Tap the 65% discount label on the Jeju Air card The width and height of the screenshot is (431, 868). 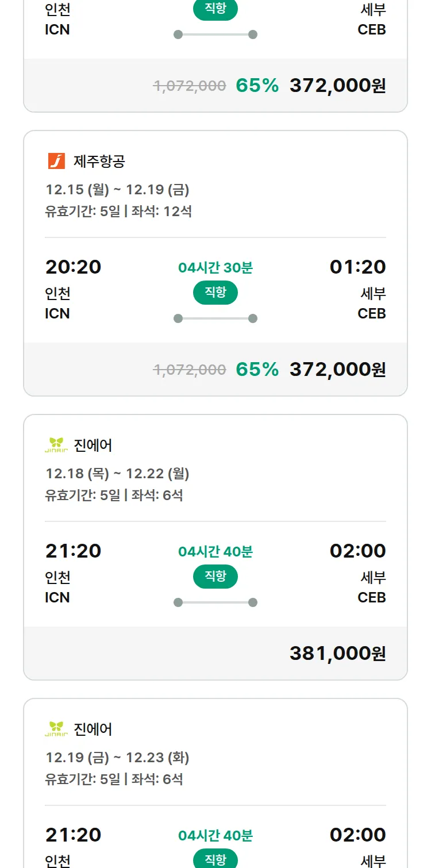pyautogui.click(x=257, y=369)
